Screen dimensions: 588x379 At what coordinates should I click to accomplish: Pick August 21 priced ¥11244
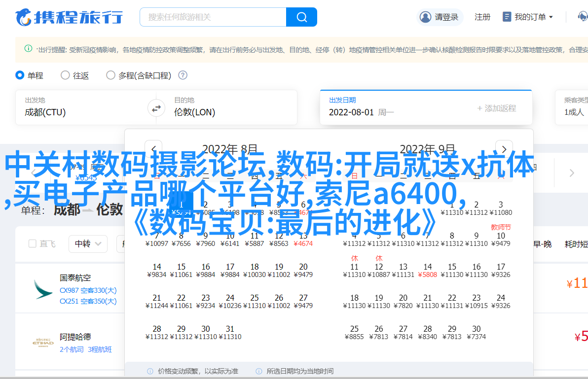click(157, 302)
